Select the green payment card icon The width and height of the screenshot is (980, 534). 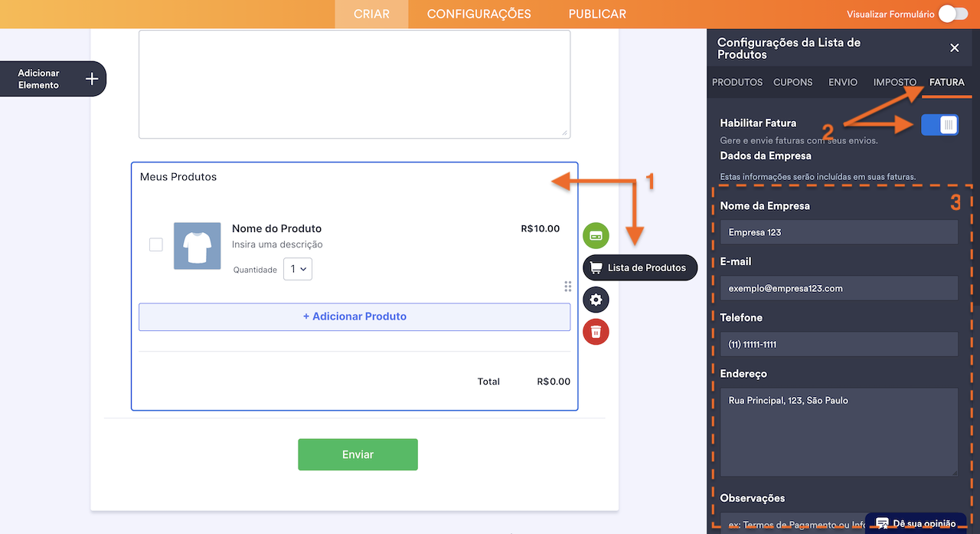point(596,235)
